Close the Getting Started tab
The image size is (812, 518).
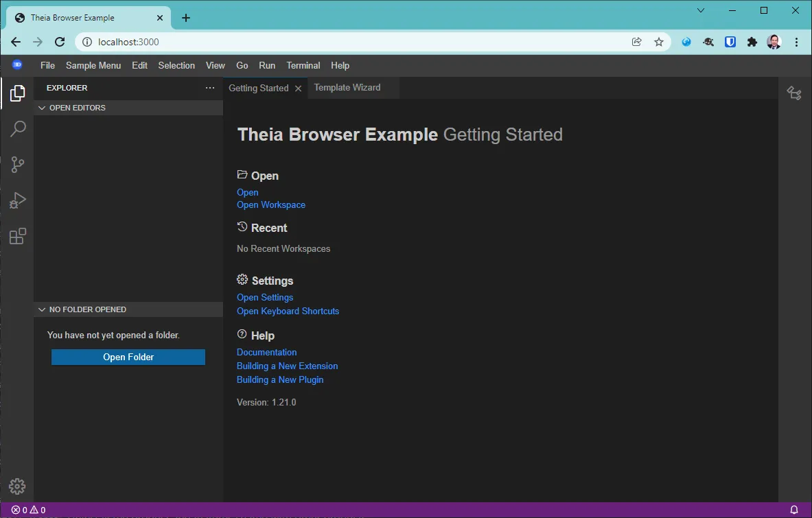pyautogui.click(x=298, y=89)
